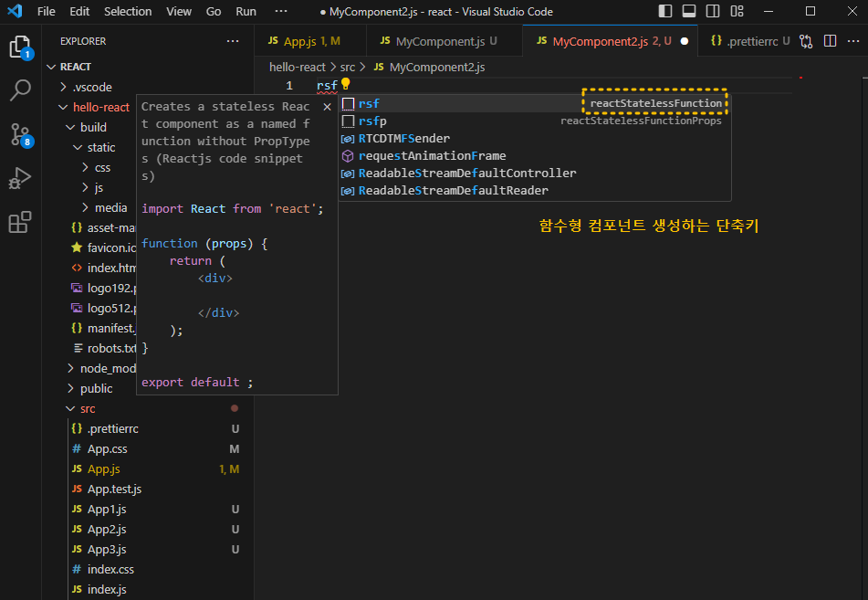Screen dimensions: 868x600
Task: Open App2.js in explorer
Action: click(x=150, y=529)
